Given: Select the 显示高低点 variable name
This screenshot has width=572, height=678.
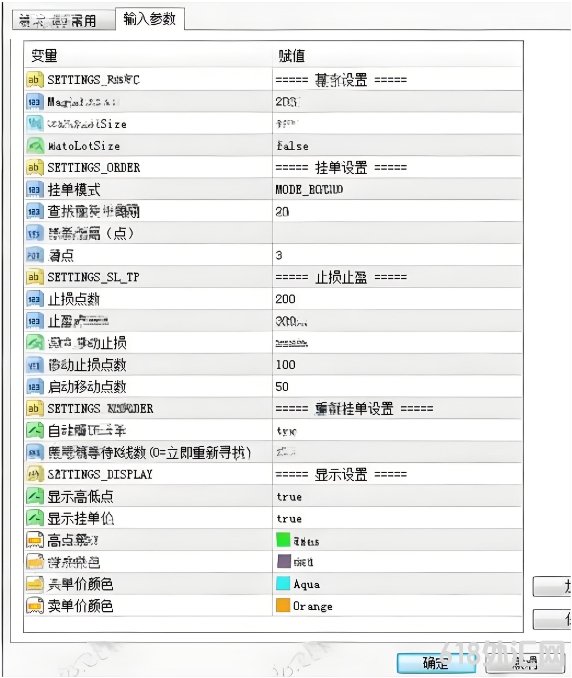Looking at the screenshot, I should click(80, 496).
